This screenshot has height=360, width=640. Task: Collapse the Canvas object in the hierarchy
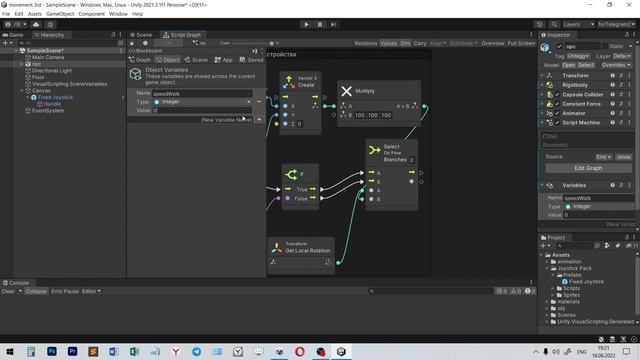point(22,91)
